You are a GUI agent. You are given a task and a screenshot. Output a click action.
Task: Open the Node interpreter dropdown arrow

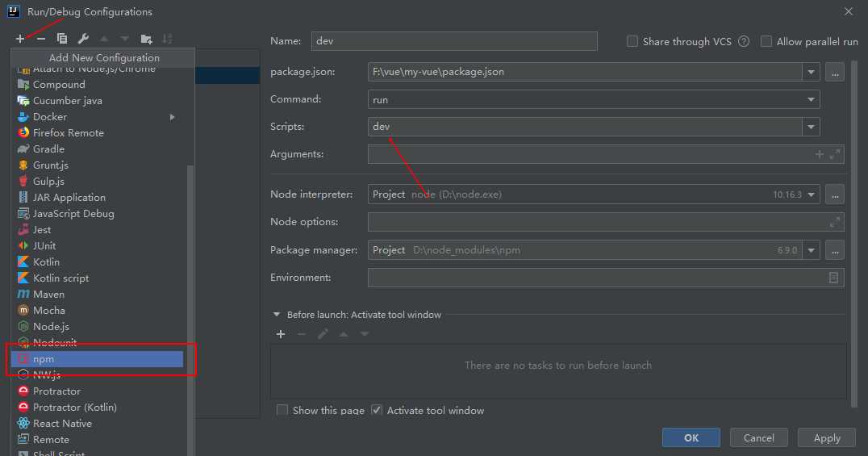pos(811,195)
